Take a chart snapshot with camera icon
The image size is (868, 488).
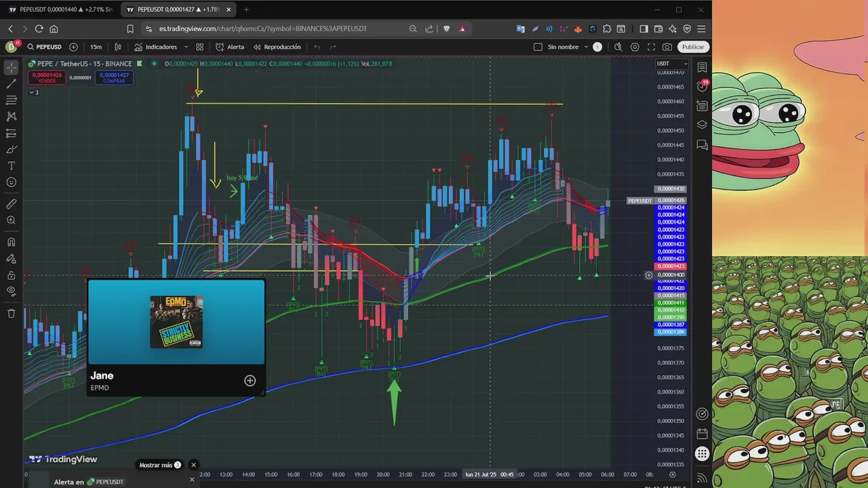point(667,47)
